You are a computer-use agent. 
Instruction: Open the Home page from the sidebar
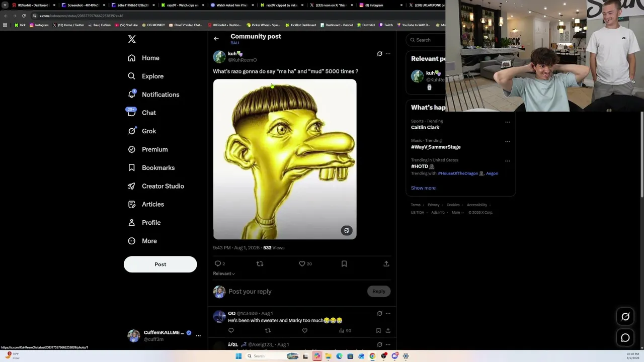(143, 58)
